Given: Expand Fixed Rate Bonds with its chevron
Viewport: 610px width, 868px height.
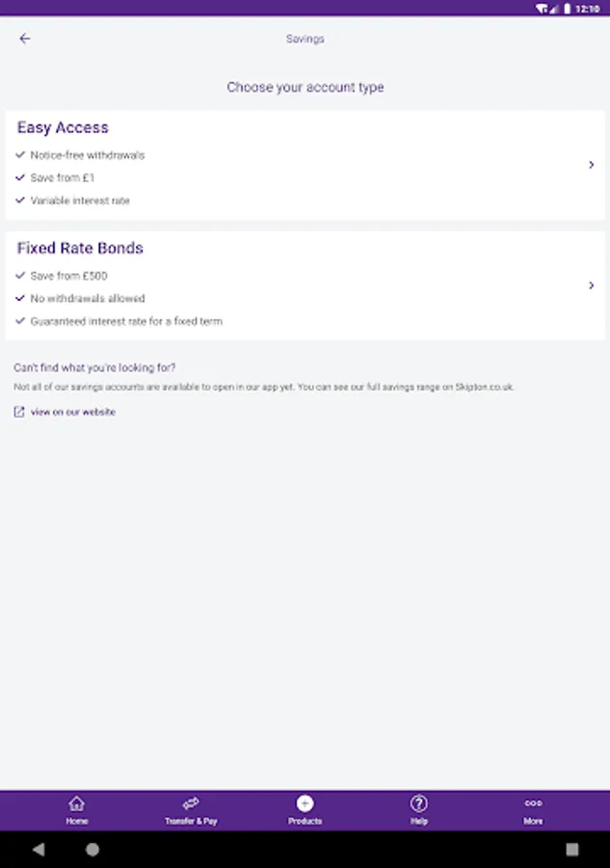Looking at the screenshot, I should click(x=591, y=285).
